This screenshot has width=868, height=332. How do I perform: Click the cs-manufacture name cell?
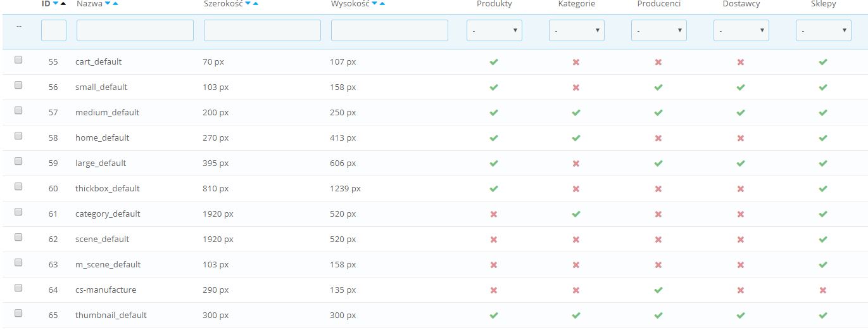coord(106,290)
